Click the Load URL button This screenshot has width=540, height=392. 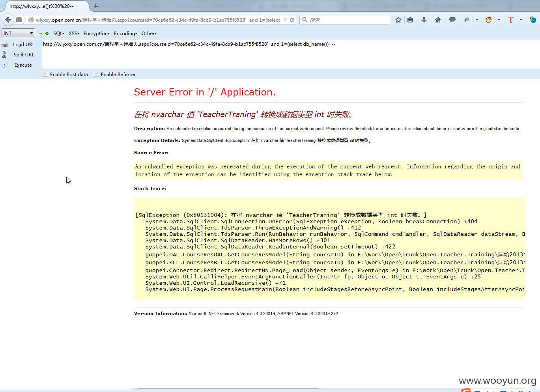point(24,45)
